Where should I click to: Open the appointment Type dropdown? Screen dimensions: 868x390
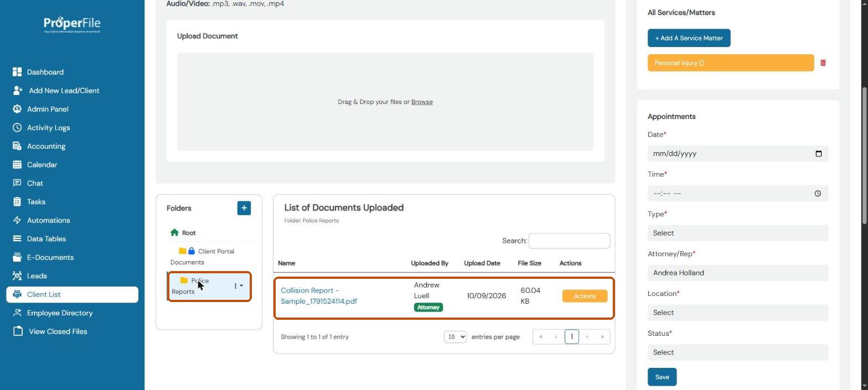(738, 233)
